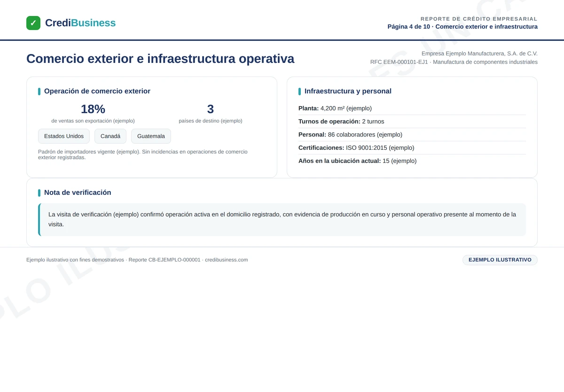Image resolution: width=564 pixels, height=392 pixels.
Task: Click the CrediBusiness brand name
Action: (80, 23)
